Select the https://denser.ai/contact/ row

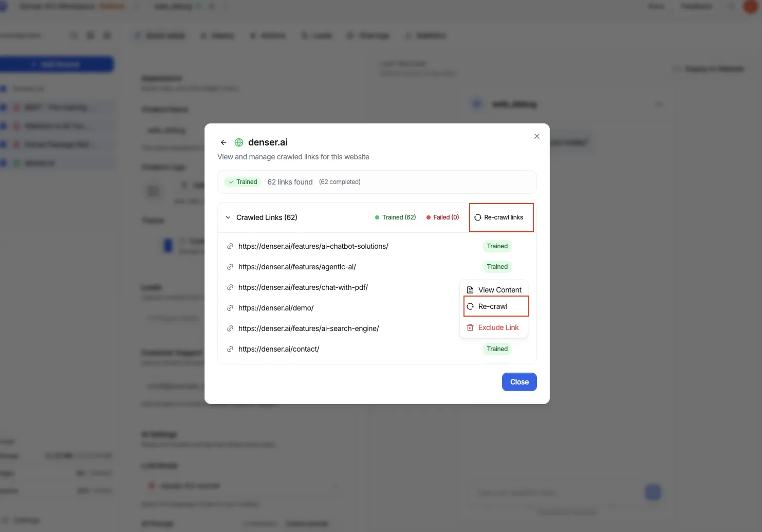pos(377,349)
